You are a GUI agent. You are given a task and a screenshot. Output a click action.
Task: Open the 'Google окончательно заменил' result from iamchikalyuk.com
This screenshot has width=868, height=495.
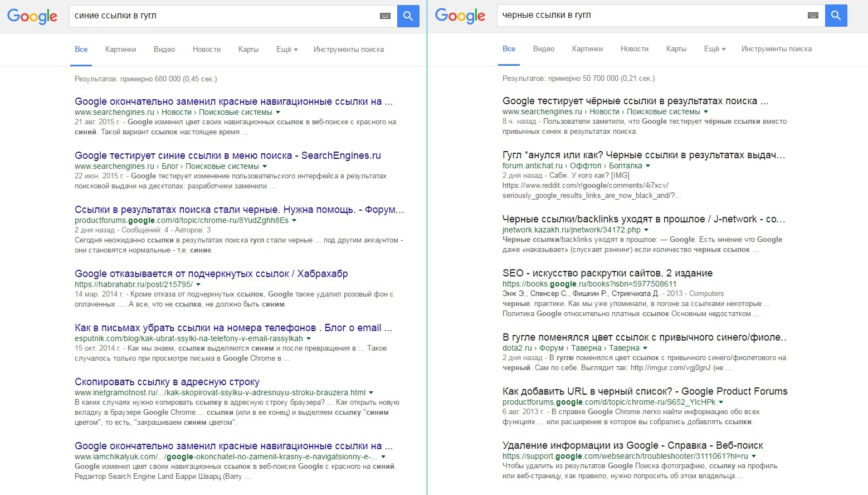(234, 446)
